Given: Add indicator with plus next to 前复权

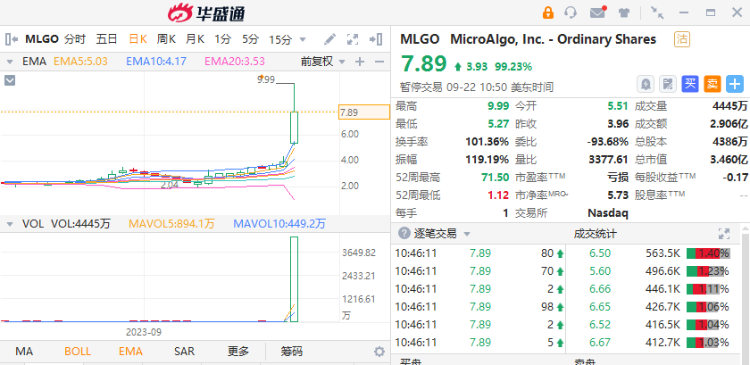Looking at the screenshot, I should (x=360, y=62).
